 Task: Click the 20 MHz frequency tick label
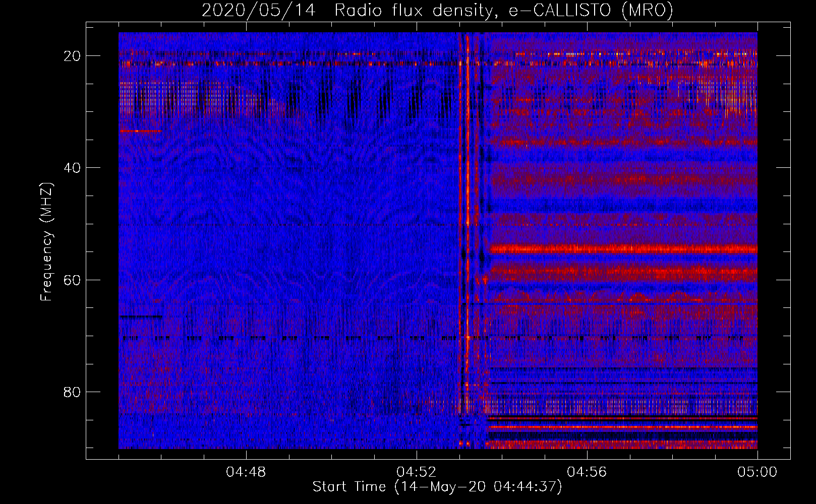[x=72, y=56]
